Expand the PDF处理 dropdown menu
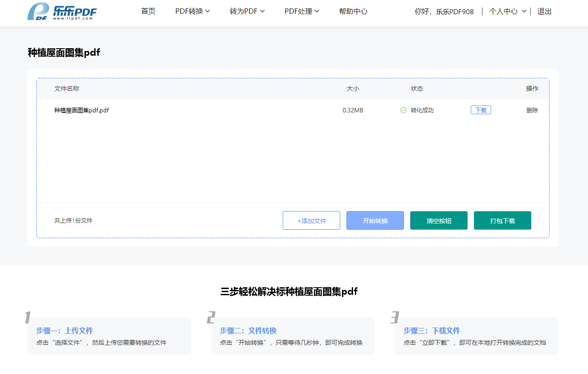 pos(302,12)
